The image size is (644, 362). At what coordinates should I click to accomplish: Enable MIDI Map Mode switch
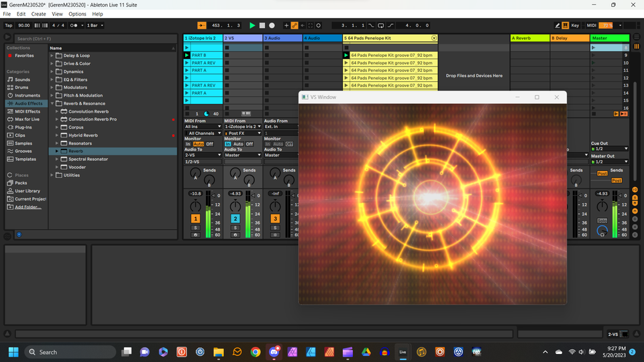click(x=592, y=25)
